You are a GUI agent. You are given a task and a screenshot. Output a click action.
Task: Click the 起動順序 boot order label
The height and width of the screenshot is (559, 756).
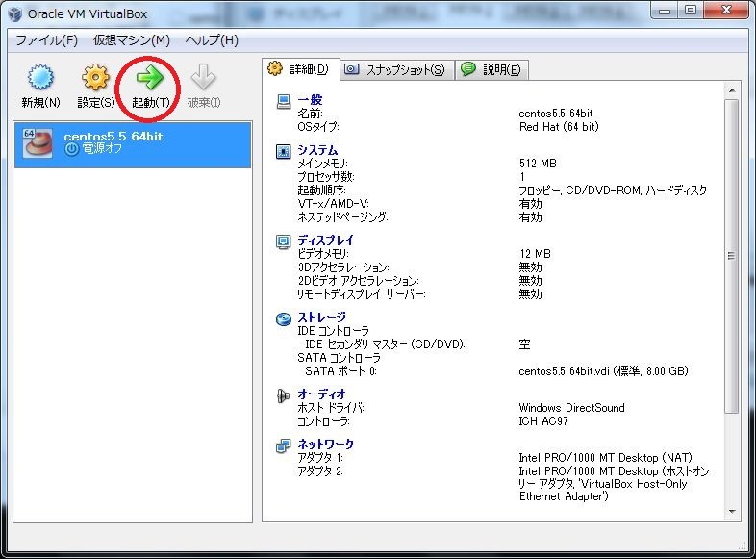tap(321, 191)
